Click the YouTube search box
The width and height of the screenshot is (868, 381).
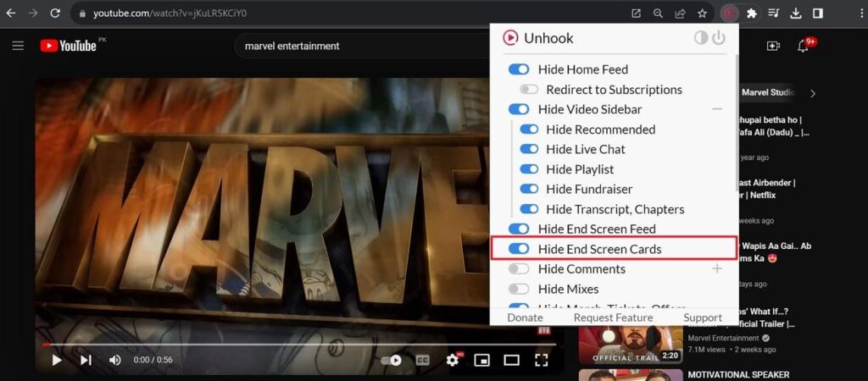tap(363, 46)
